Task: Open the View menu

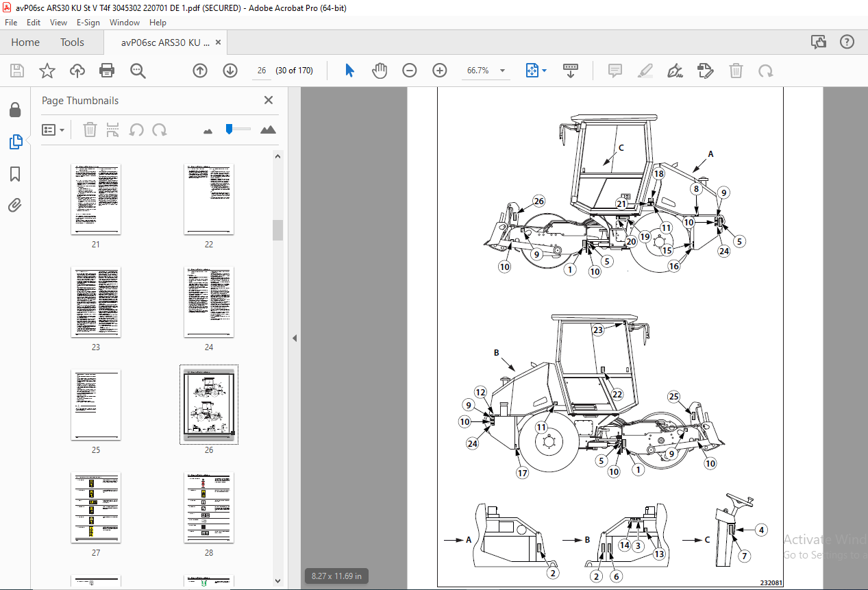Action: pyautogui.click(x=59, y=23)
